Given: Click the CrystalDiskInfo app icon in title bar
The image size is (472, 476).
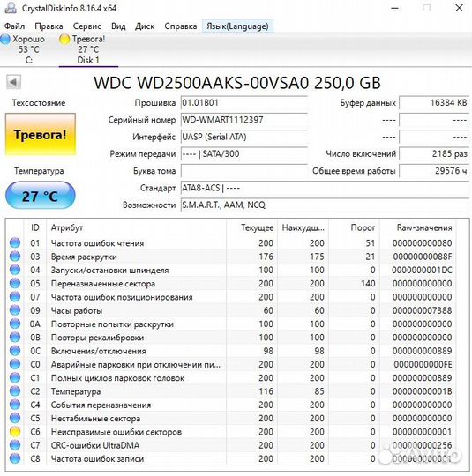Looking at the screenshot, I should point(11,8).
